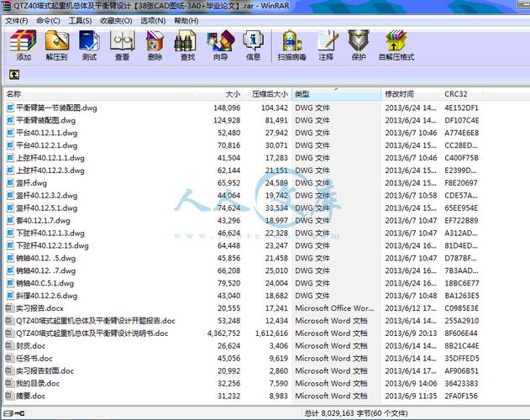
Task: Click the Info (信息) toolbar icon
Action: pos(253,45)
